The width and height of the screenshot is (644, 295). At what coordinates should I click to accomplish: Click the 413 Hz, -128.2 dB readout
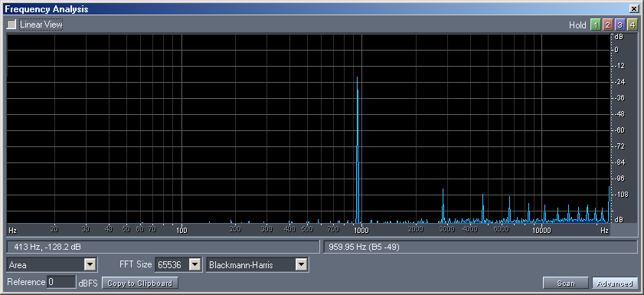click(163, 247)
